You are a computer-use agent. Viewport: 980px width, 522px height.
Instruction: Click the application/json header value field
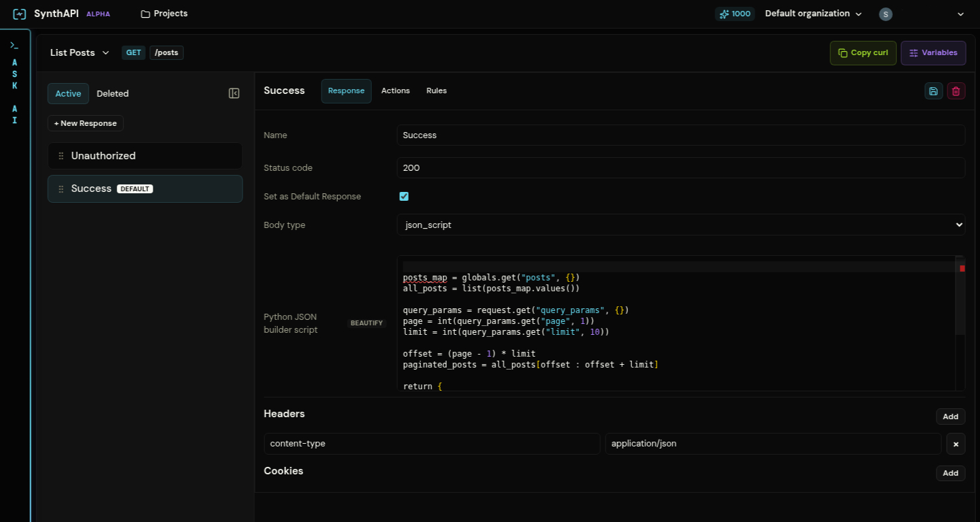coord(774,444)
